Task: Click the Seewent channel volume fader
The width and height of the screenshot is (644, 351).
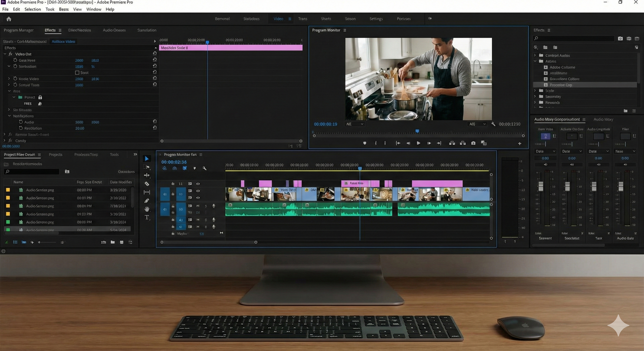Action: (x=541, y=186)
